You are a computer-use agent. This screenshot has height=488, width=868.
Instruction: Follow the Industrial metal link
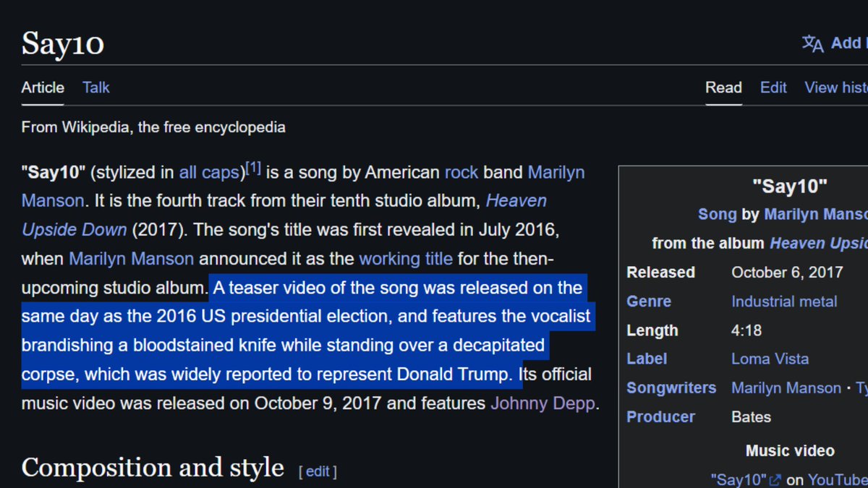pyautogui.click(x=784, y=301)
